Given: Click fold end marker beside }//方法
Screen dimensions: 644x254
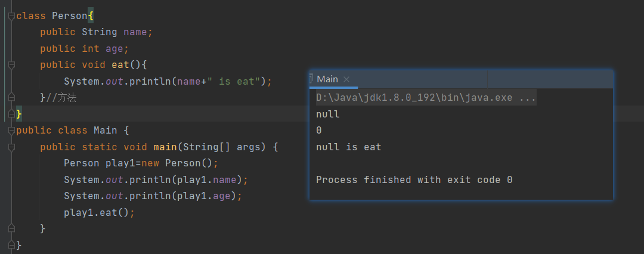Looking at the screenshot, I should [x=11, y=97].
